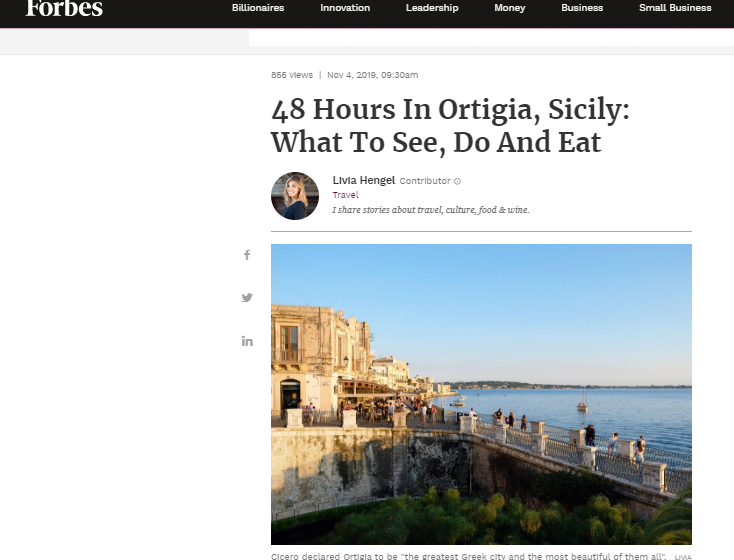
Task: Open the Business navigation item
Action: click(582, 8)
